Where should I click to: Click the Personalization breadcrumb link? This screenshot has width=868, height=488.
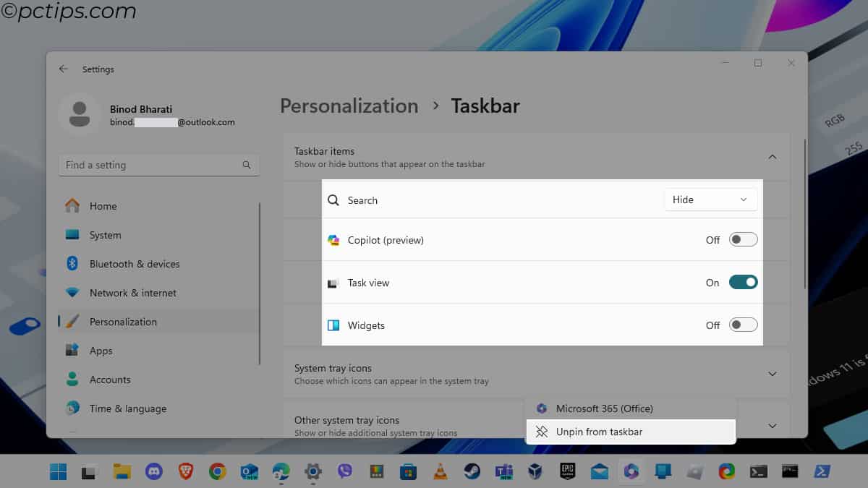click(x=349, y=106)
